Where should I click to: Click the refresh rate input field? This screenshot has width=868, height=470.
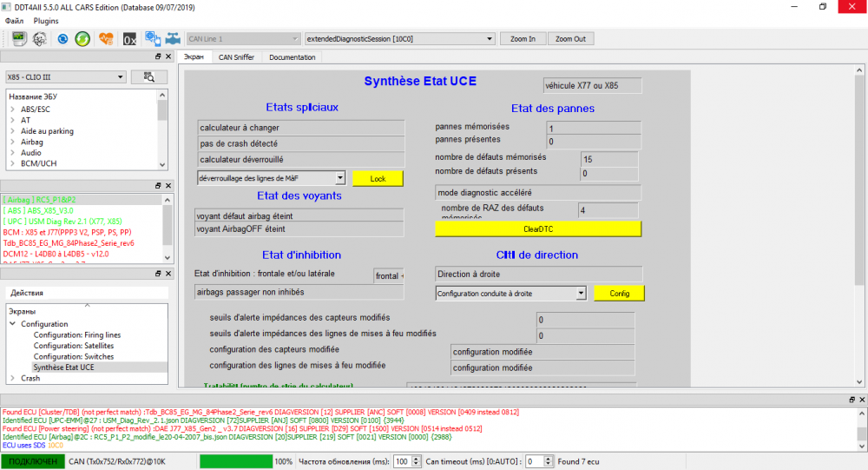402,461
